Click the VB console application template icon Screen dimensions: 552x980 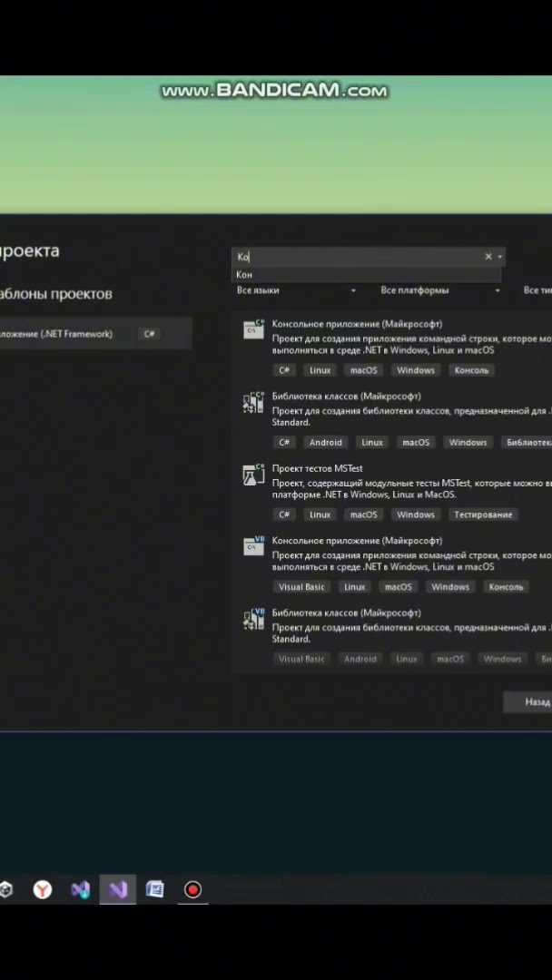tap(254, 545)
